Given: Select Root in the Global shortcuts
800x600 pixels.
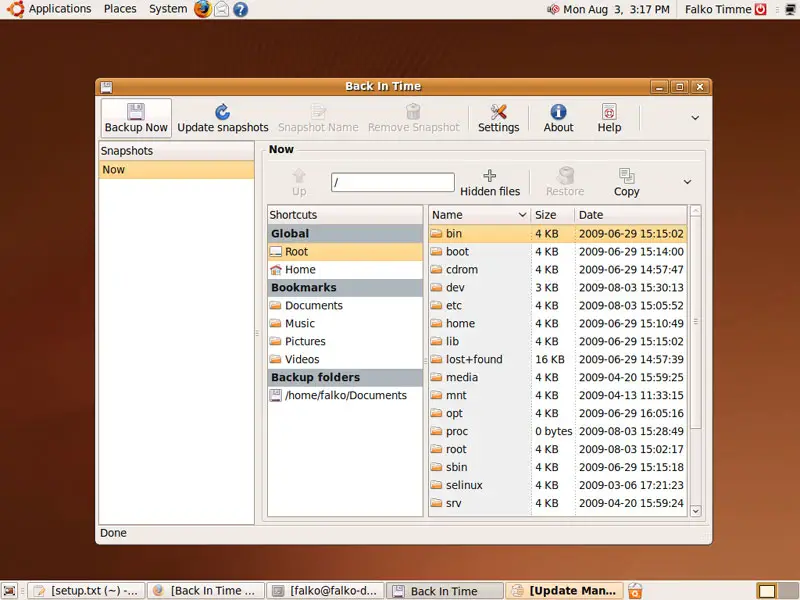Looking at the screenshot, I should [x=345, y=252].
